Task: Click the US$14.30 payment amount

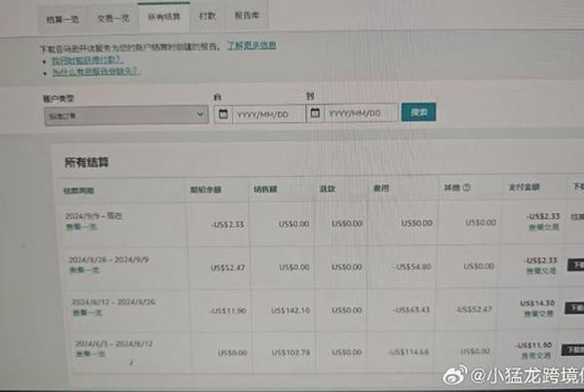Action: (537, 304)
